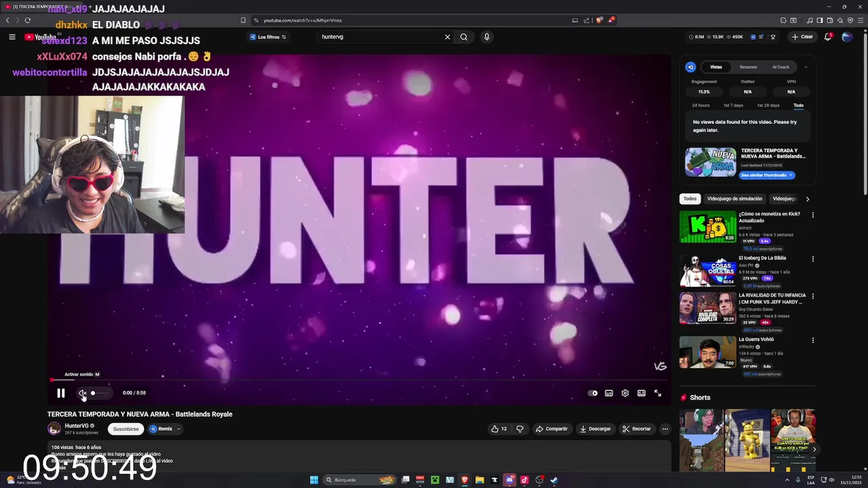Select the AI Coach tab
Viewport: 868px width, 488px height.
click(x=781, y=67)
